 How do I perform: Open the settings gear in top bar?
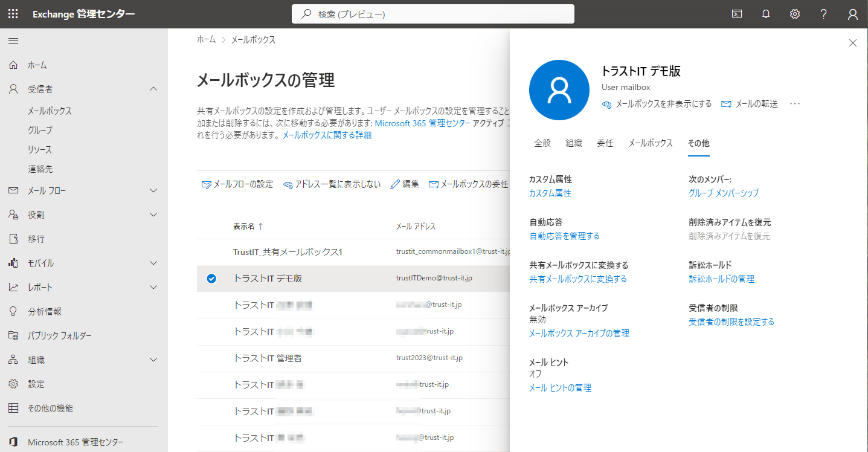click(x=795, y=14)
